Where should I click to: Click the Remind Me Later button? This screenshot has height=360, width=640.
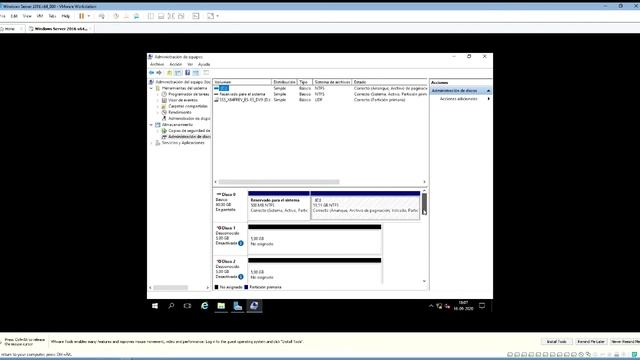pyautogui.click(x=591, y=341)
